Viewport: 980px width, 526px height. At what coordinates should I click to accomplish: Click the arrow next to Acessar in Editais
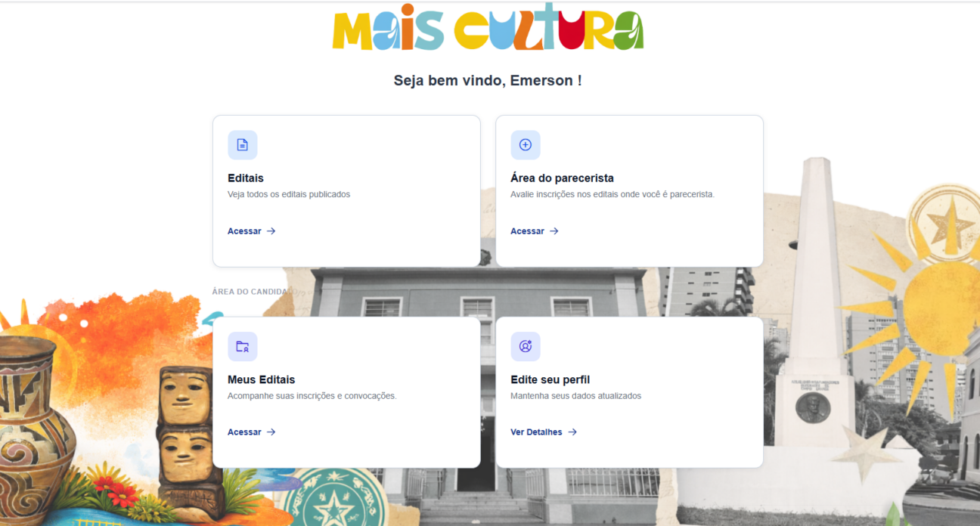(271, 231)
